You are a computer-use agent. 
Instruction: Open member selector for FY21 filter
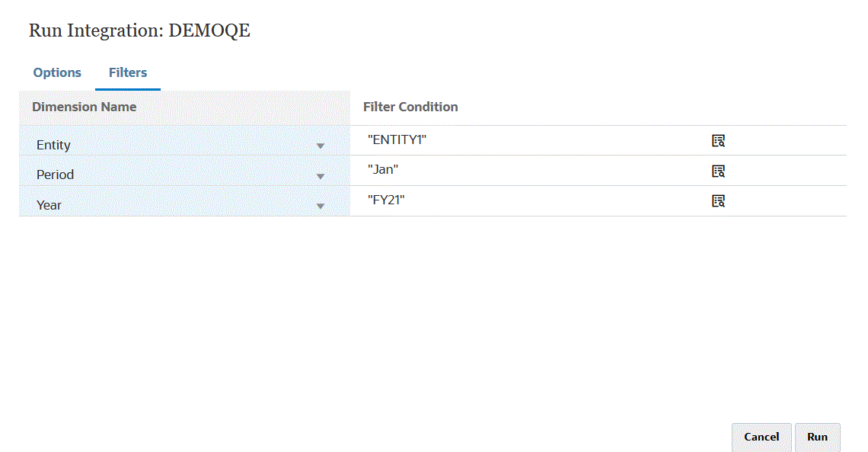pyautogui.click(x=718, y=201)
